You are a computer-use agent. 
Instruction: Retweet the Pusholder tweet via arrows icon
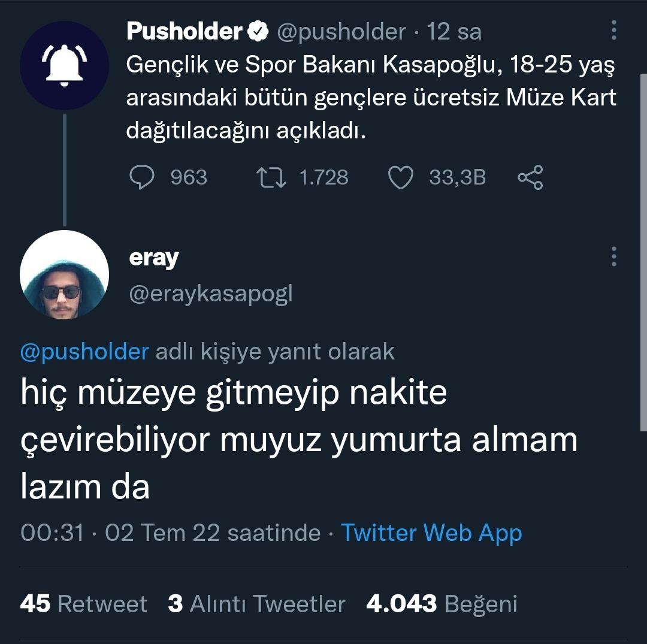(271, 177)
